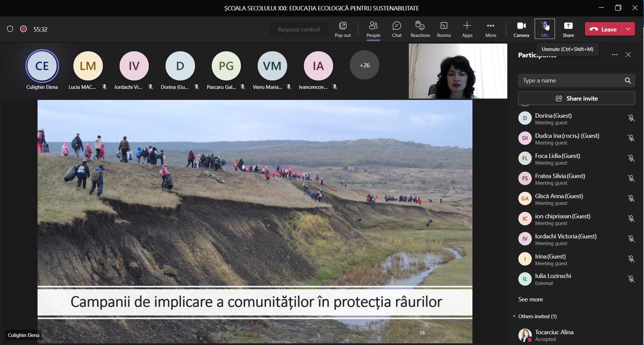
Task: Click See more participants
Action: (x=530, y=299)
